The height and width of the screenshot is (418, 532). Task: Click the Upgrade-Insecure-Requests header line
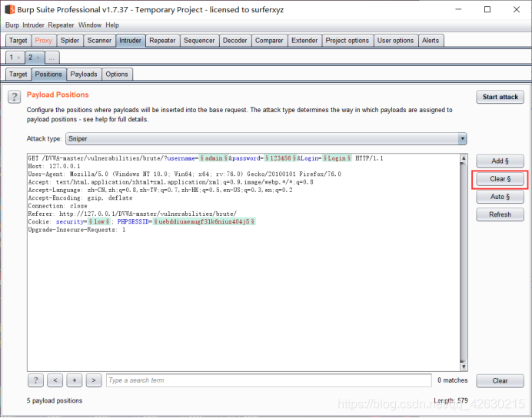pos(77,230)
